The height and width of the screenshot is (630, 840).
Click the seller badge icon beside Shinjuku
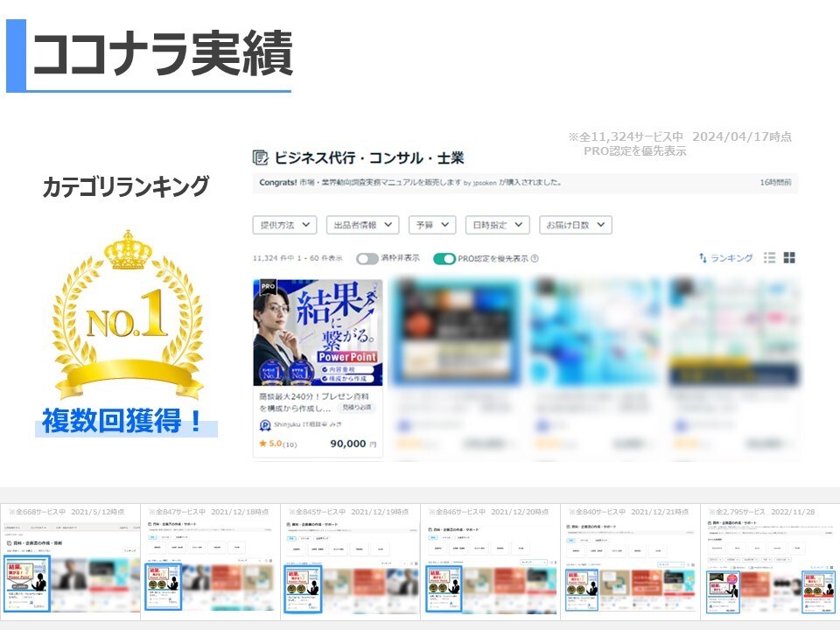[x=264, y=425]
